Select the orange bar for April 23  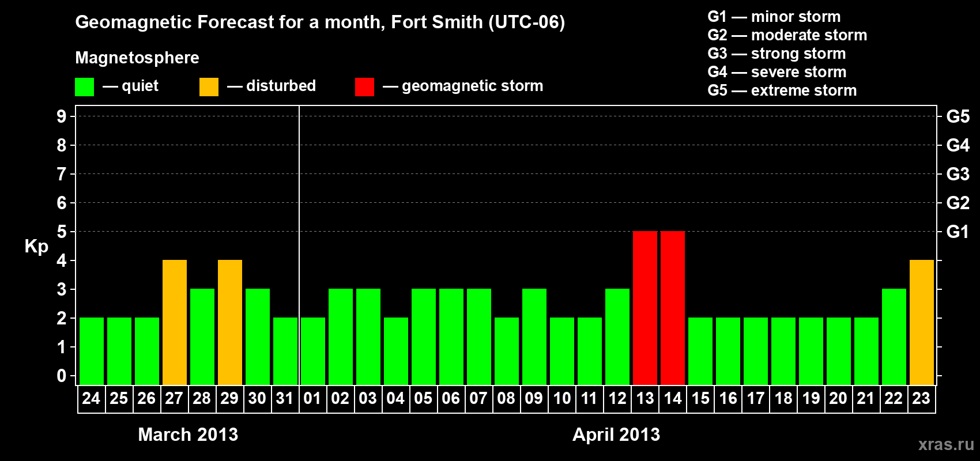pos(922,322)
